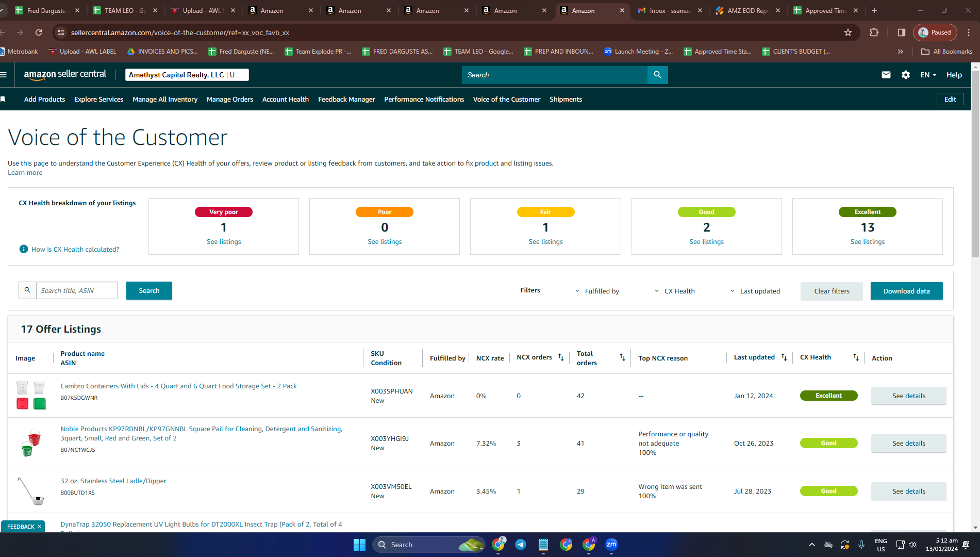Viewport: 980px width, 557px height.
Task: Click the teal Search button
Action: coord(149,290)
